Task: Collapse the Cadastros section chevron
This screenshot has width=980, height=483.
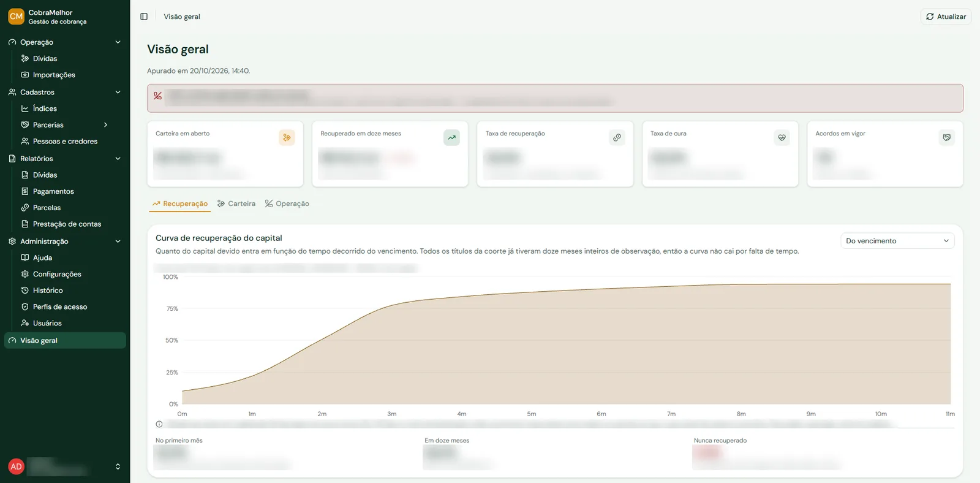Action: [118, 93]
